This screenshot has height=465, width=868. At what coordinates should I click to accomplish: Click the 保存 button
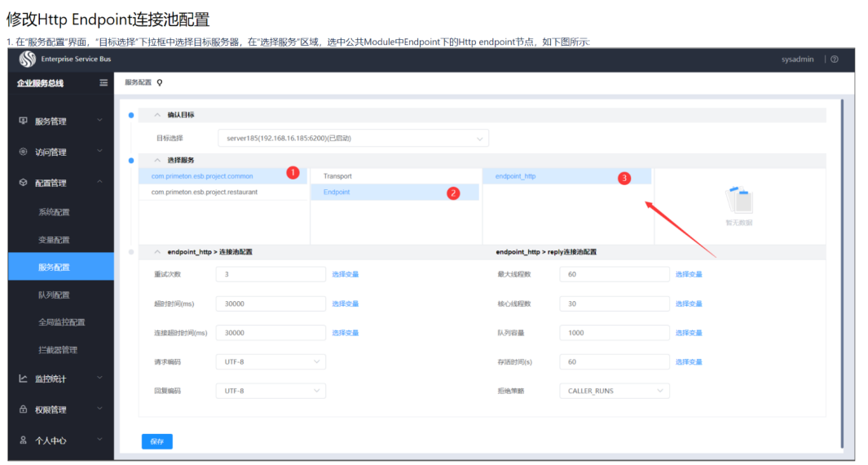tap(157, 441)
